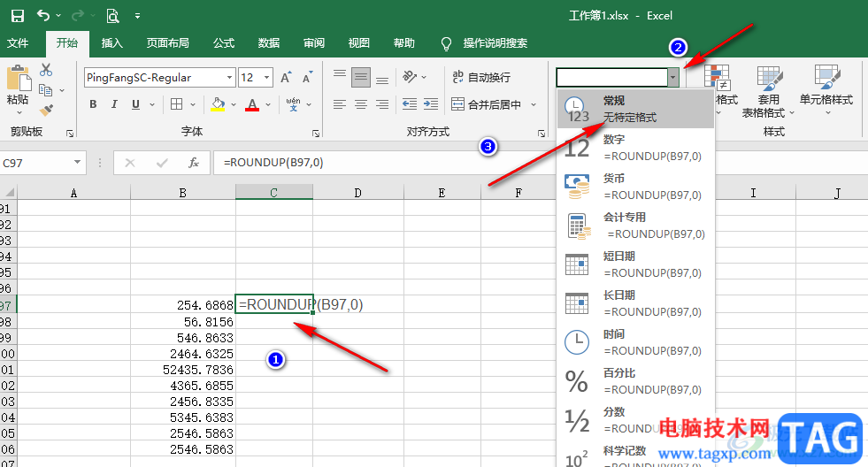Click the Save icon in quick access toolbar
The height and width of the screenshot is (467, 868).
click(x=18, y=16)
